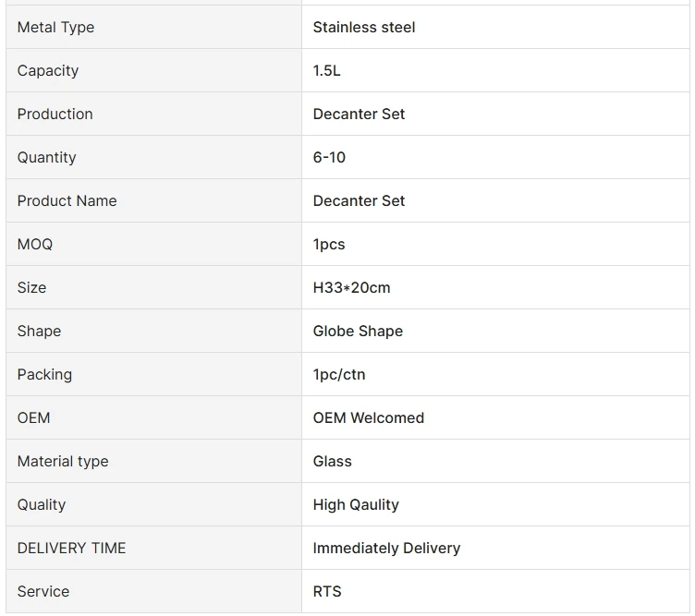Click the High Qaulity value text

[356, 505]
